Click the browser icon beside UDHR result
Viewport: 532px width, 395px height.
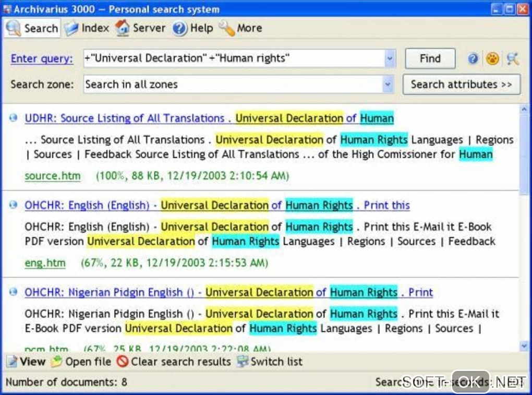point(13,118)
